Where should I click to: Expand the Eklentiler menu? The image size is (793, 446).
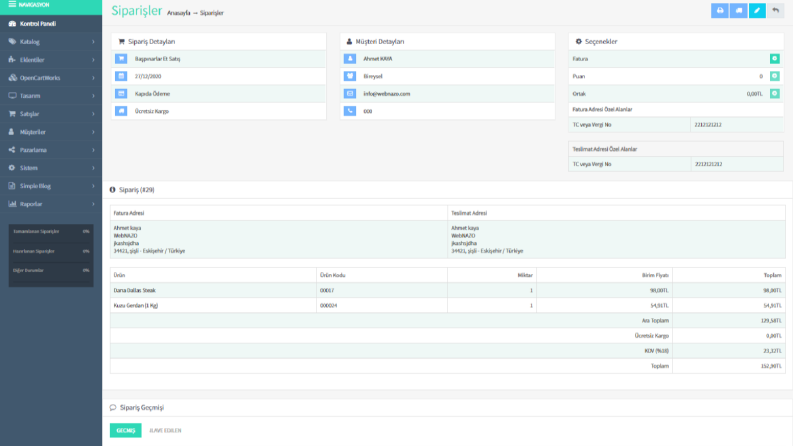[x=51, y=60]
